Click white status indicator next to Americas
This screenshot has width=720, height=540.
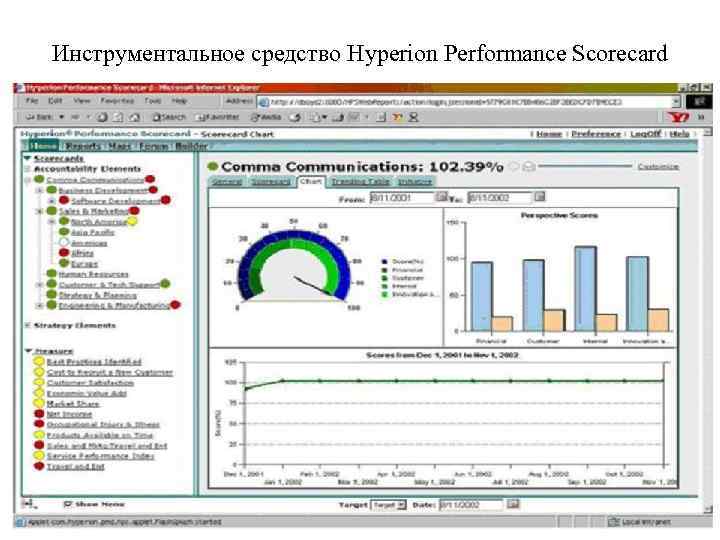click(64, 242)
